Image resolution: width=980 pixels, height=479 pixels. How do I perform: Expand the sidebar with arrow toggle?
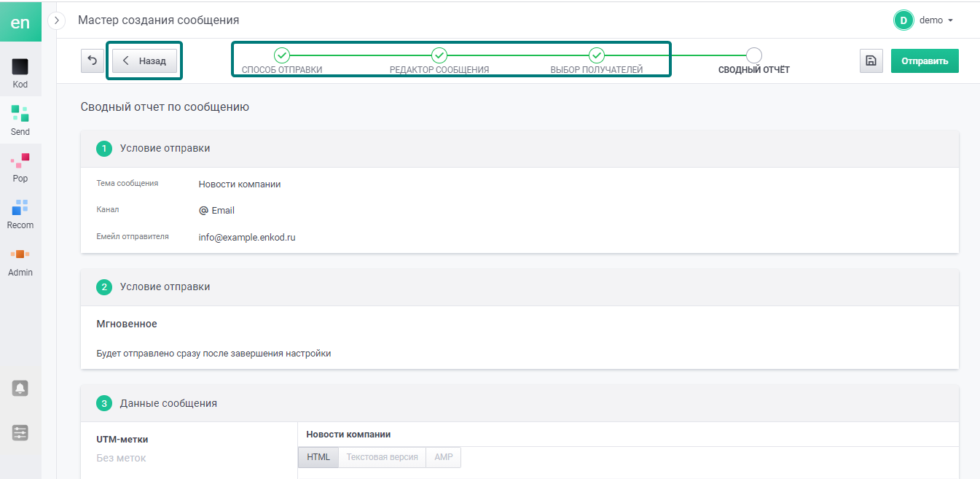(x=57, y=20)
